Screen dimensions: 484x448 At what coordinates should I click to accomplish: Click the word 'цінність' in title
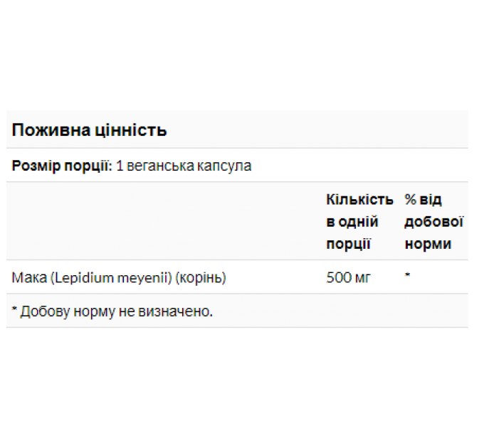130,130
